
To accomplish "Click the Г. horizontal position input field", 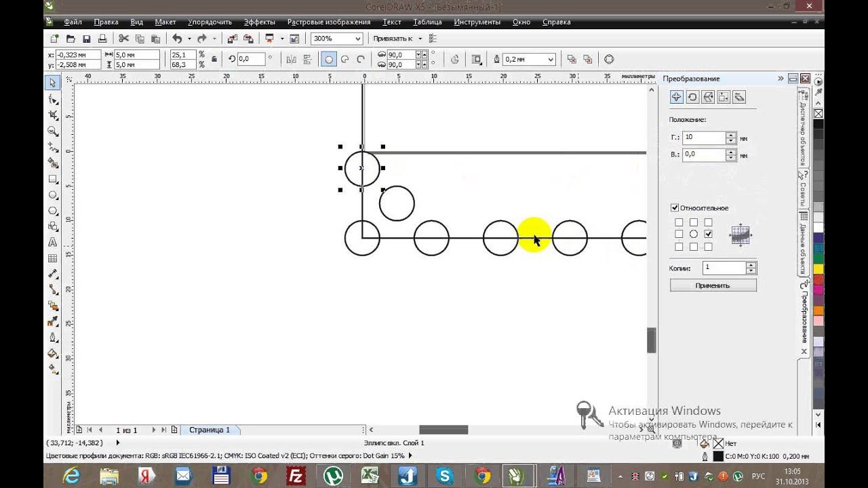I will click(x=704, y=138).
